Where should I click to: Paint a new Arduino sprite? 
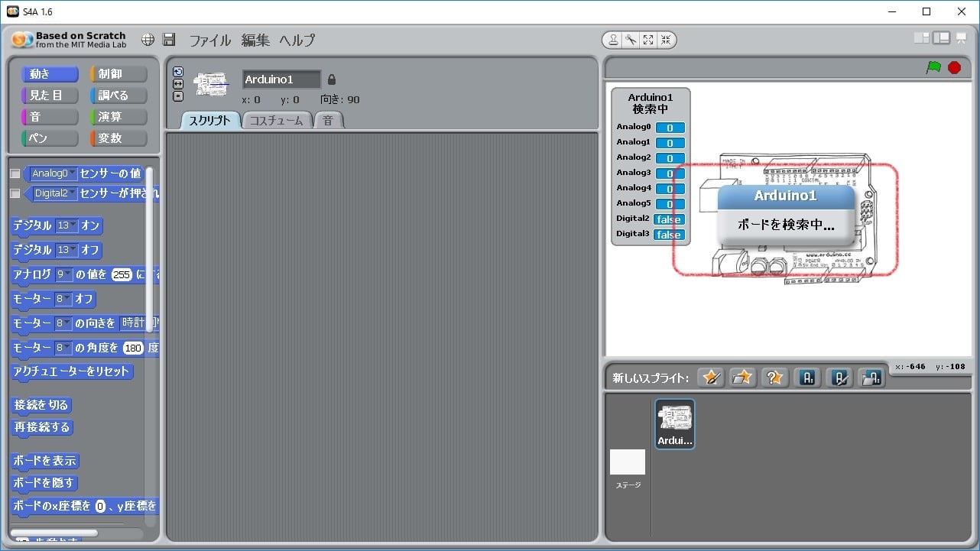pos(839,377)
